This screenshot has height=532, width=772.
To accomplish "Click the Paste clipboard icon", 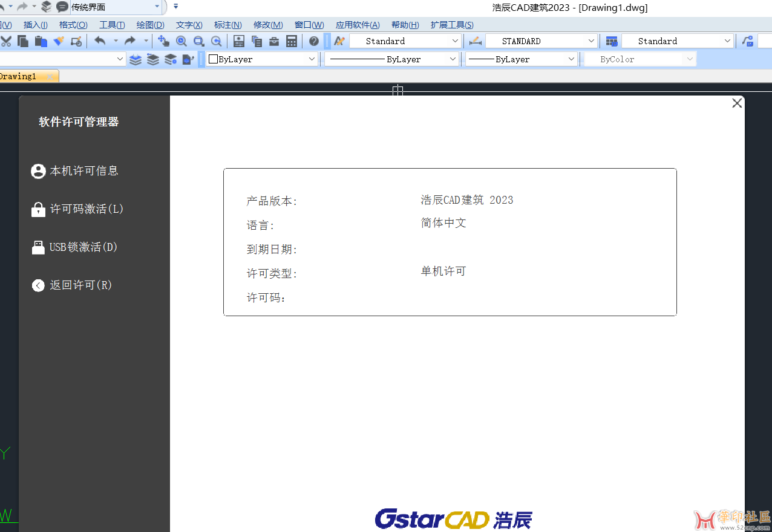I will [x=41, y=41].
